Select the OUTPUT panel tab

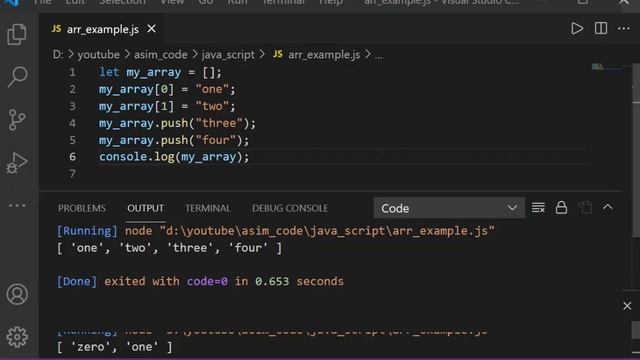tap(145, 208)
